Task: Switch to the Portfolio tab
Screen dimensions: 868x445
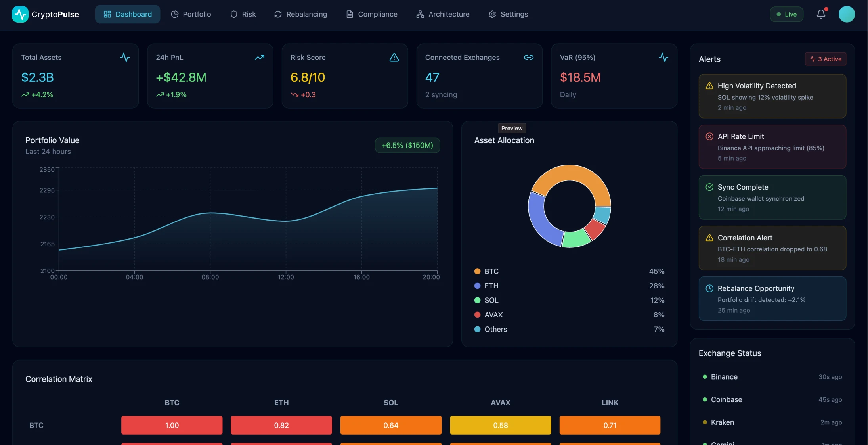Action: [191, 14]
